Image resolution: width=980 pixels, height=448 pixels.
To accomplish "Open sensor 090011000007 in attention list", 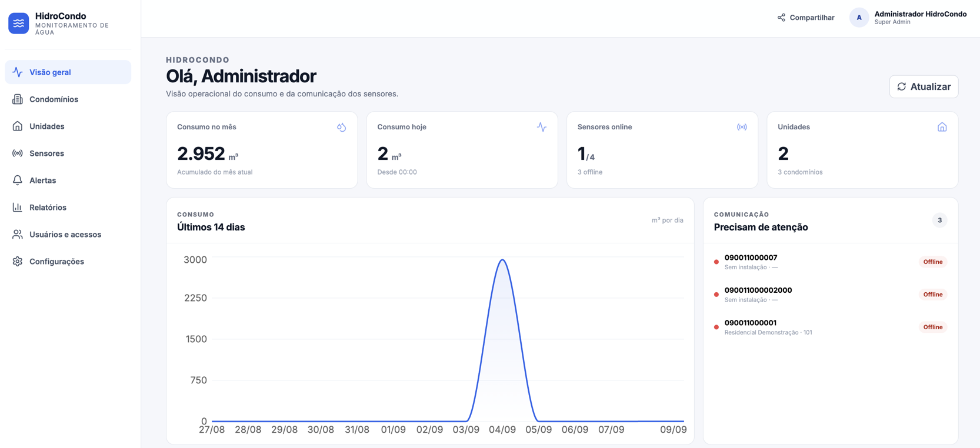I will click(831, 262).
